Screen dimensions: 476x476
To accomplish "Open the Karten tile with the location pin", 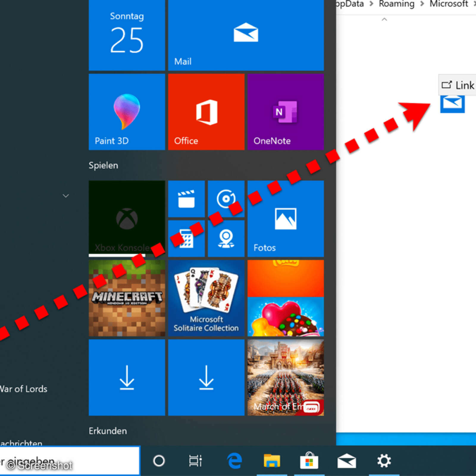I will 226,239.
